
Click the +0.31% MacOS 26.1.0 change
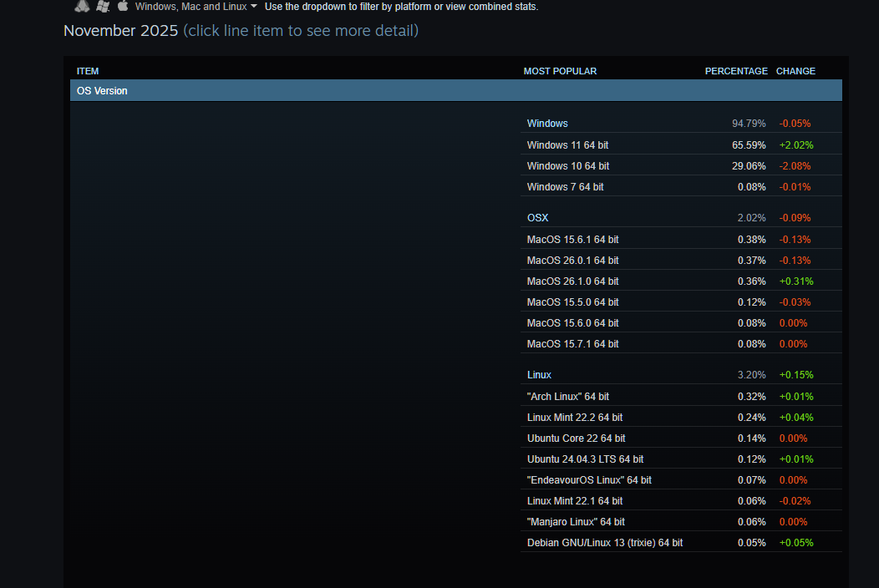pyautogui.click(x=796, y=281)
